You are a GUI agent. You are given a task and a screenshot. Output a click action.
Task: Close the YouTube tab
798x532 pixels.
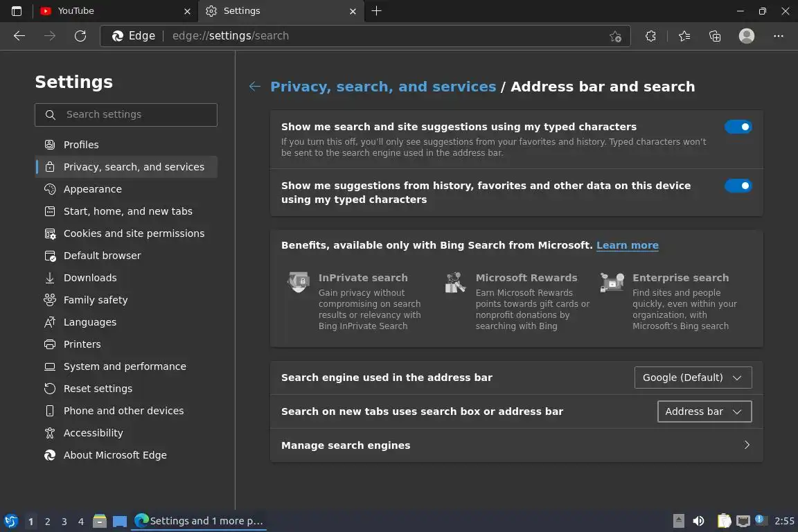pyautogui.click(x=187, y=11)
